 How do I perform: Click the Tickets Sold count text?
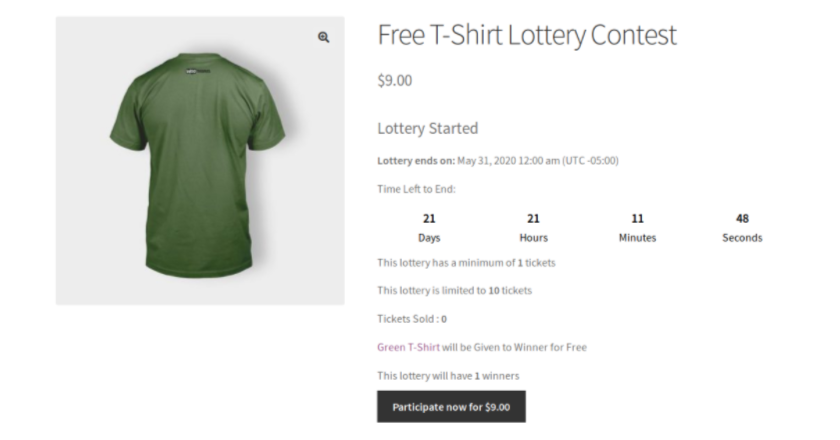(x=411, y=319)
